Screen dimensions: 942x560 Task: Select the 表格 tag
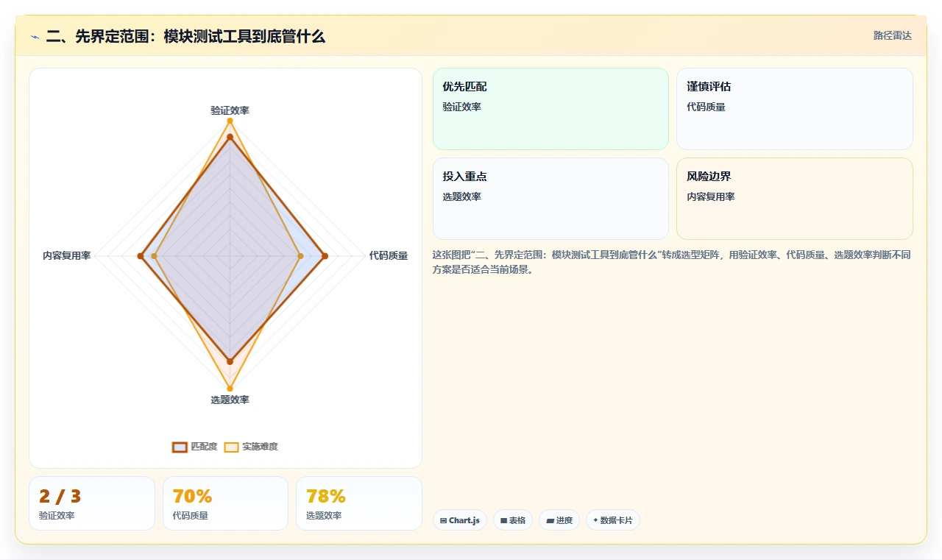pos(513,520)
